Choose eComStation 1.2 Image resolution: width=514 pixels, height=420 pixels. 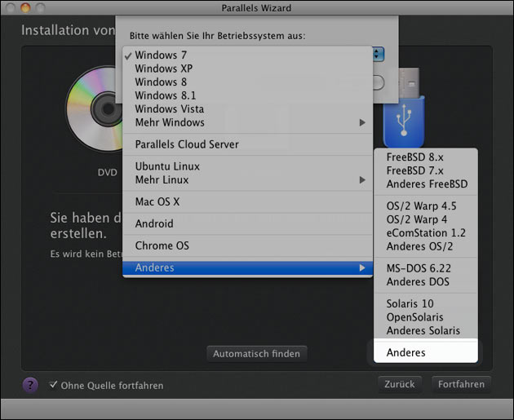pyautogui.click(x=426, y=233)
